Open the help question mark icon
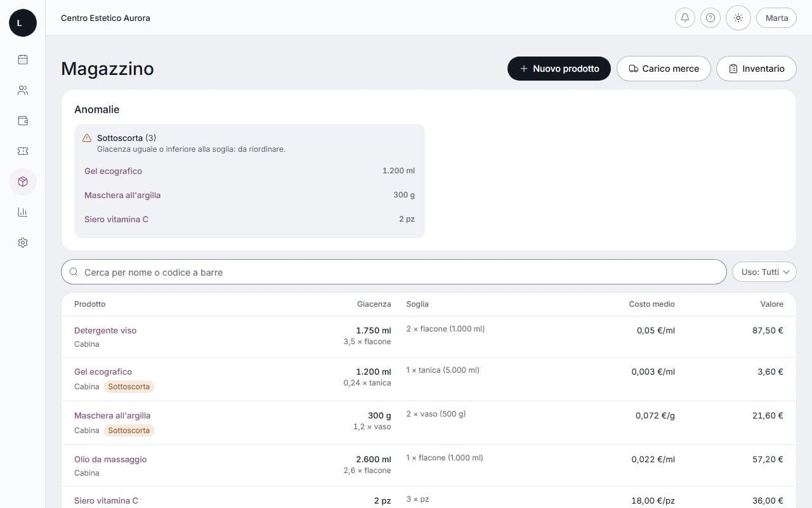 [x=710, y=18]
